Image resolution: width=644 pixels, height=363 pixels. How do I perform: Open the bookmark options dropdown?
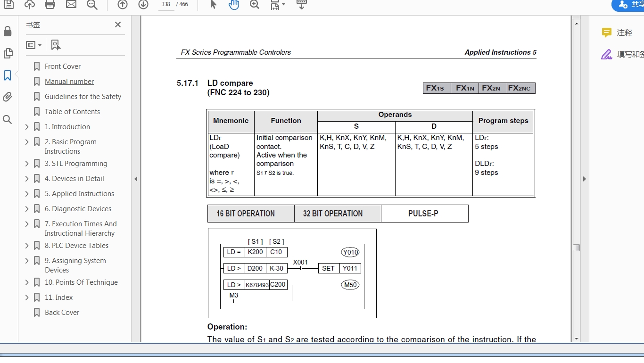(x=34, y=45)
